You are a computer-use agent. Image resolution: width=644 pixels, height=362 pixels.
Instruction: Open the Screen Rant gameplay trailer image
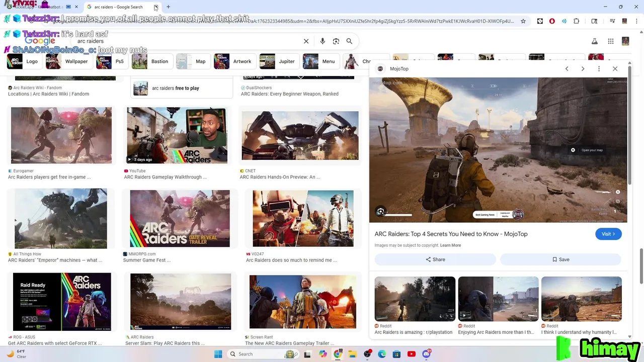pyautogui.click(x=302, y=302)
